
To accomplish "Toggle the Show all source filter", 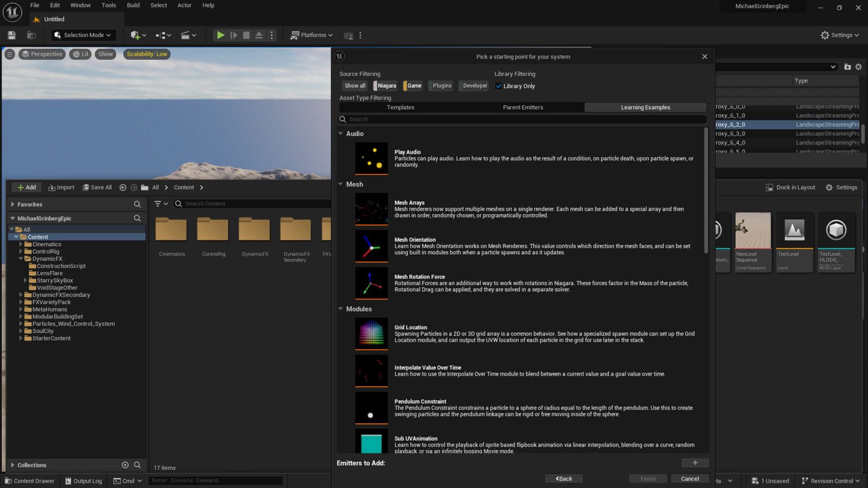I will [x=355, y=86].
